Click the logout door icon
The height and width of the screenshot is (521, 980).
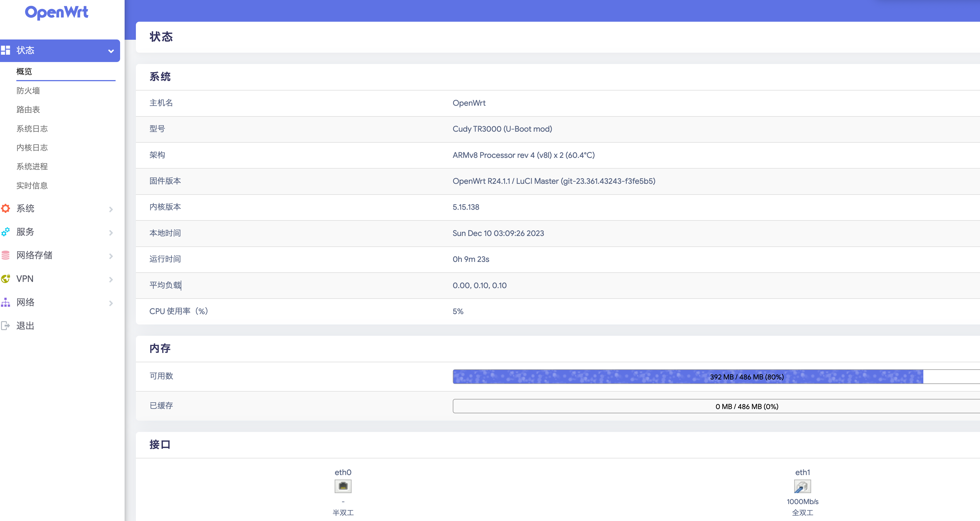(x=6, y=326)
